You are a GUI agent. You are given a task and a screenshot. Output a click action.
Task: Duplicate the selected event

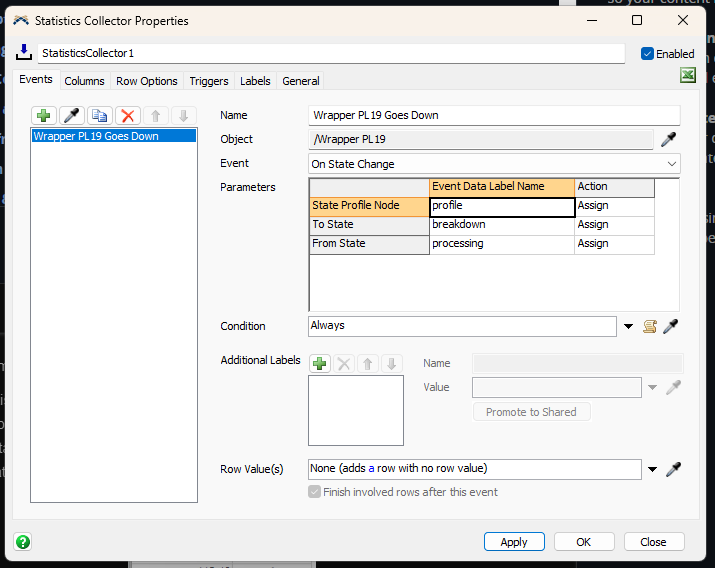(99, 116)
